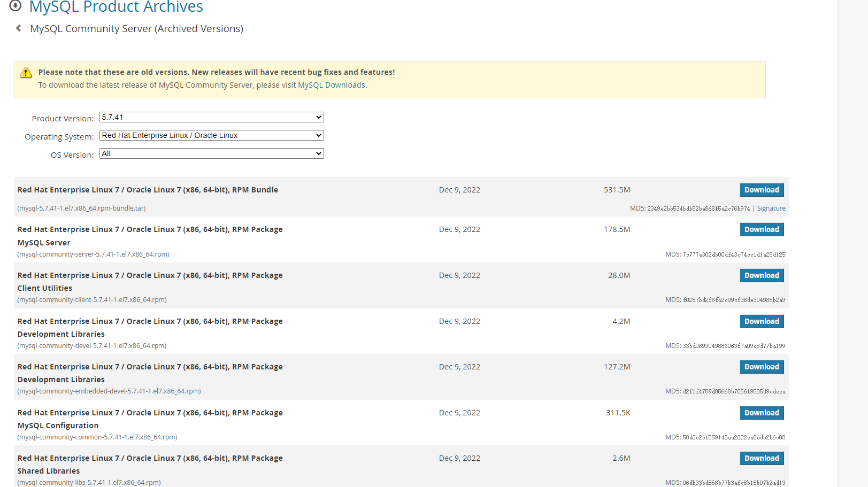Viewport: 868px width, 487px height.
Task: Follow the MySQL Downloads link
Action: (x=331, y=85)
